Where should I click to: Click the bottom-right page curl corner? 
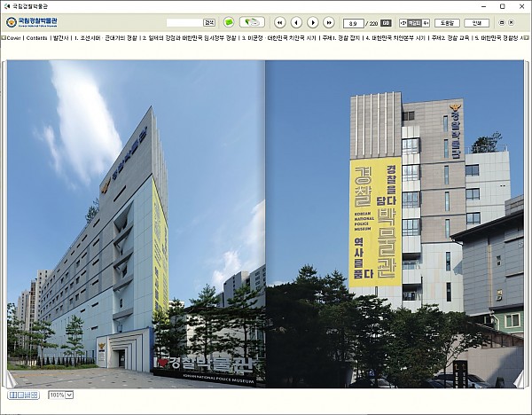coord(520,380)
